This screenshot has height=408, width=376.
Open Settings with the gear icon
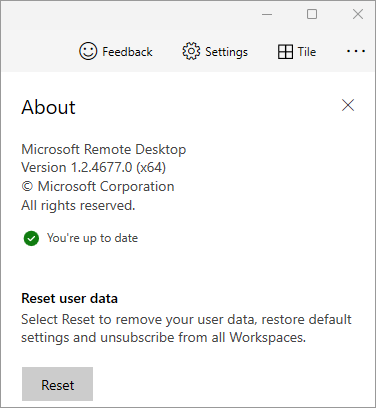[215, 52]
